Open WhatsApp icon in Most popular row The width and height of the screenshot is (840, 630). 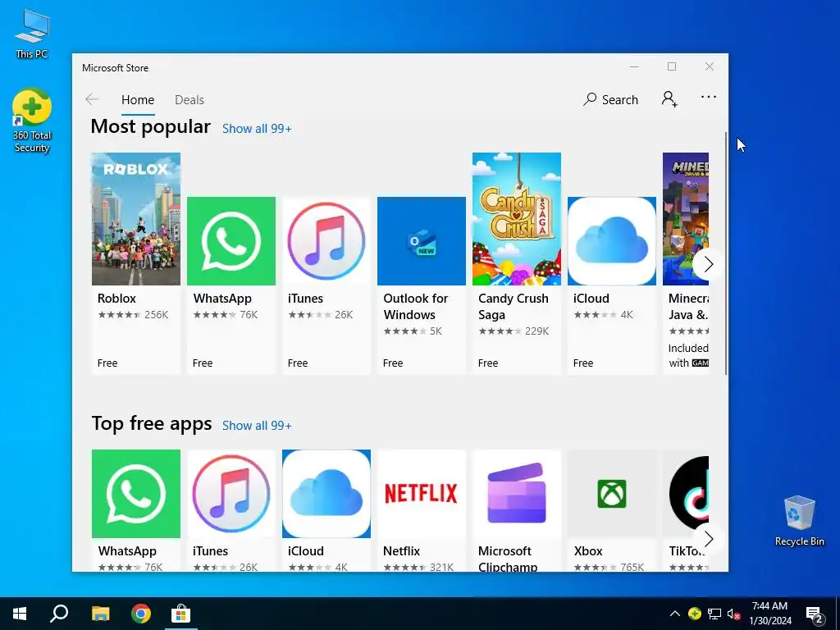231,241
